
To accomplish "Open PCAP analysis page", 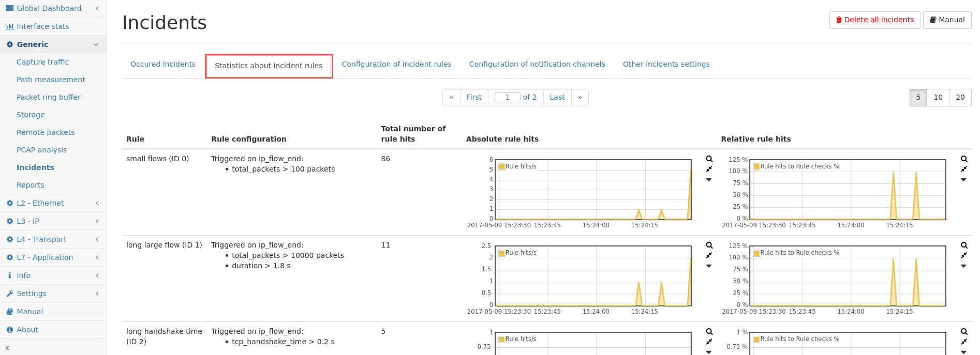I will coord(41,150).
